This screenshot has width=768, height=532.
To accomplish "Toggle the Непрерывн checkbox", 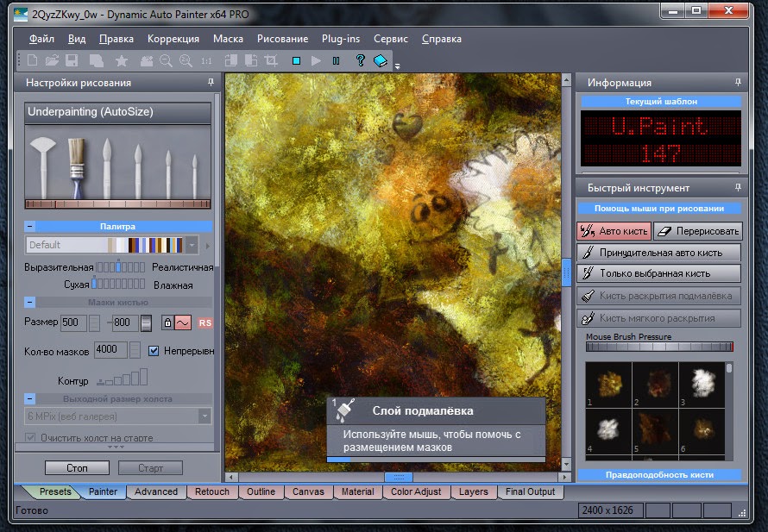I will click(x=154, y=351).
